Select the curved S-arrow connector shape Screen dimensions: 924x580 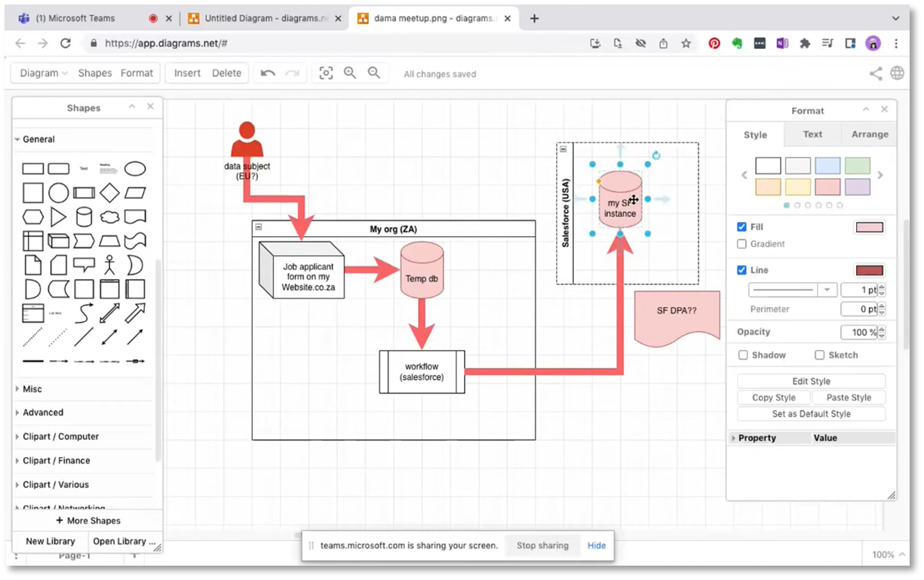[x=84, y=313]
